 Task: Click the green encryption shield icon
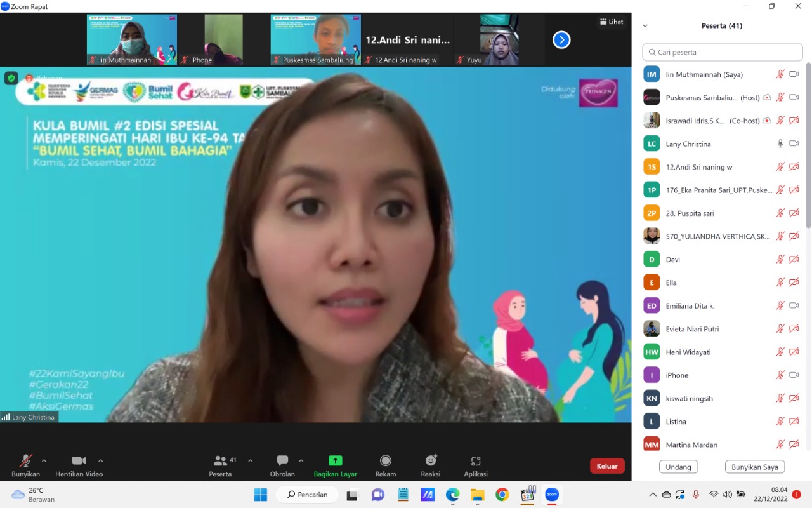point(11,78)
